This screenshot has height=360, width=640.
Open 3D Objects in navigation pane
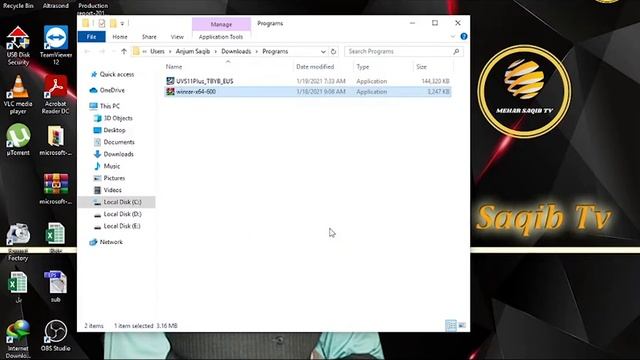(118, 118)
